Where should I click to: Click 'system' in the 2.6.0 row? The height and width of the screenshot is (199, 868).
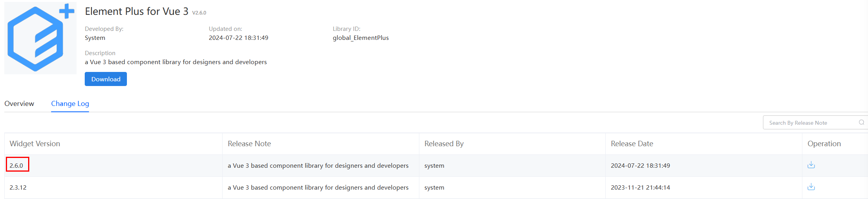click(434, 165)
